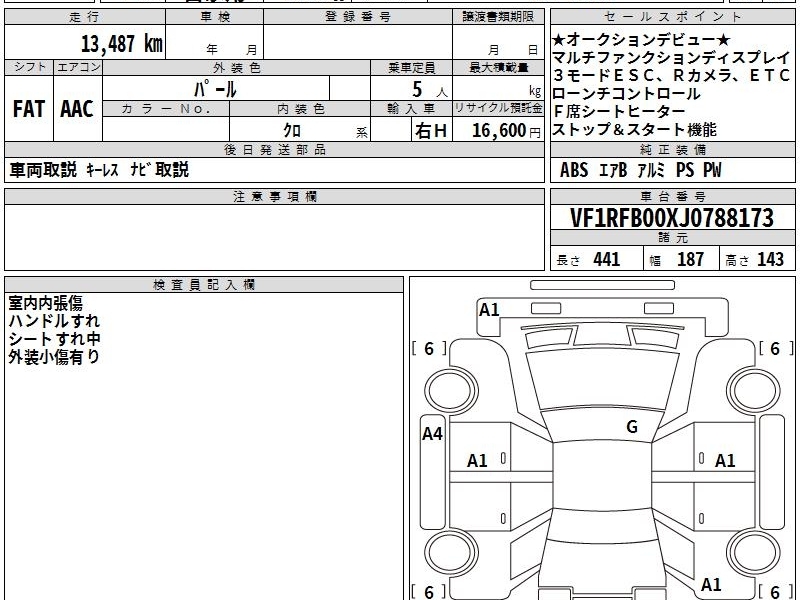Select the 登録番号 header
This screenshot has width=800, height=600.
click(358, 17)
